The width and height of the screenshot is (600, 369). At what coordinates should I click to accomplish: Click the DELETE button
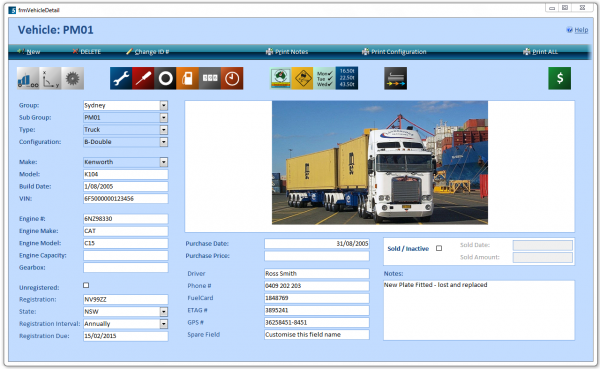click(87, 52)
